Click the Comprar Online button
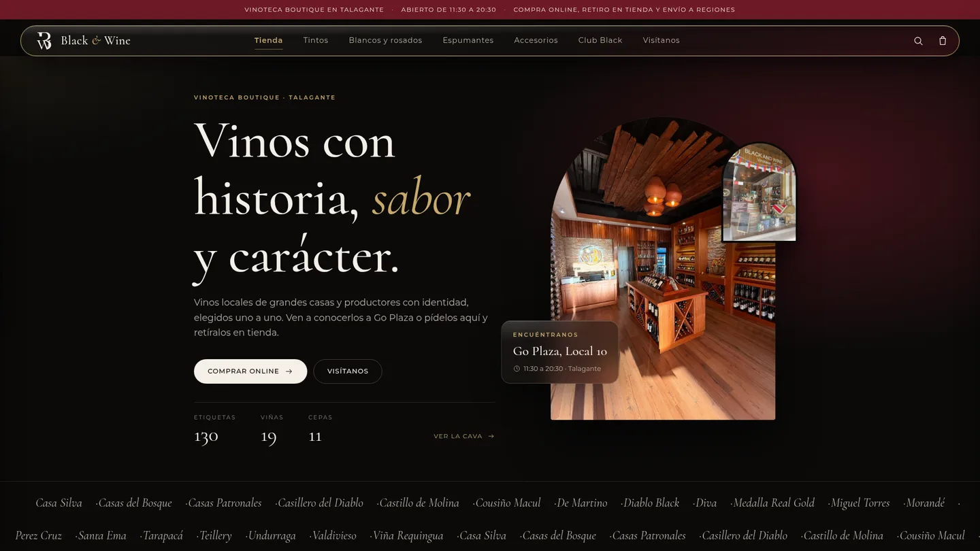Screen dimensions: 980x551 tap(250, 371)
